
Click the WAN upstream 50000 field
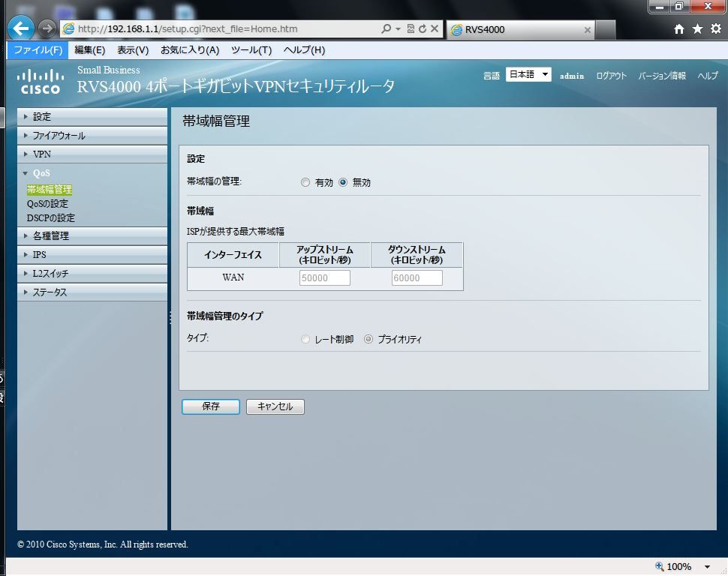point(324,278)
